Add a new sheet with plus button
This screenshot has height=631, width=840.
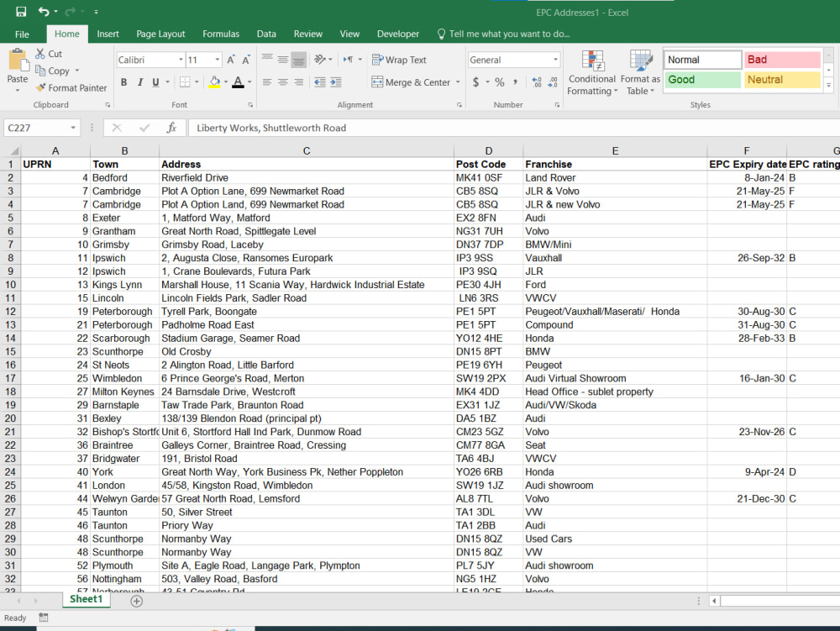pyautogui.click(x=137, y=601)
